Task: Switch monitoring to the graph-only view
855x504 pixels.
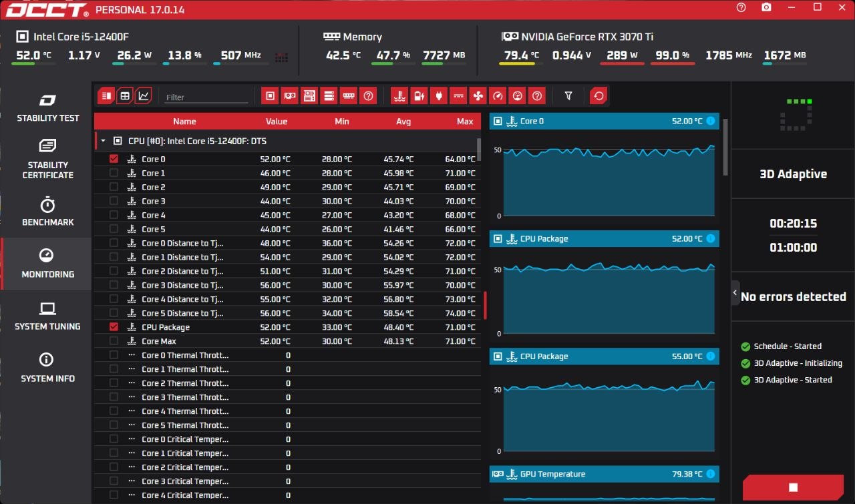Action: tap(143, 96)
